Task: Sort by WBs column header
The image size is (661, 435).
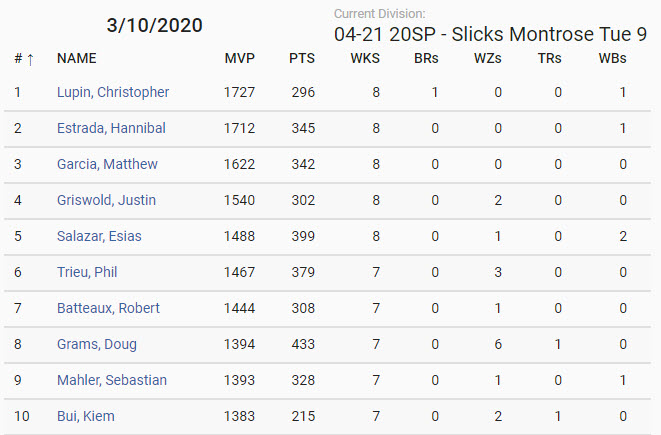Action: (613, 58)
